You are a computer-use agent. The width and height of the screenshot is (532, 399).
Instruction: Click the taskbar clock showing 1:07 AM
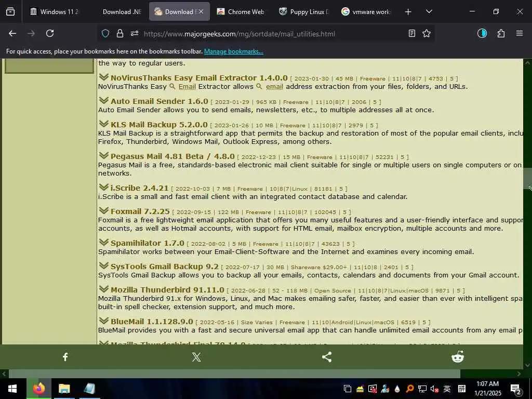487,389
